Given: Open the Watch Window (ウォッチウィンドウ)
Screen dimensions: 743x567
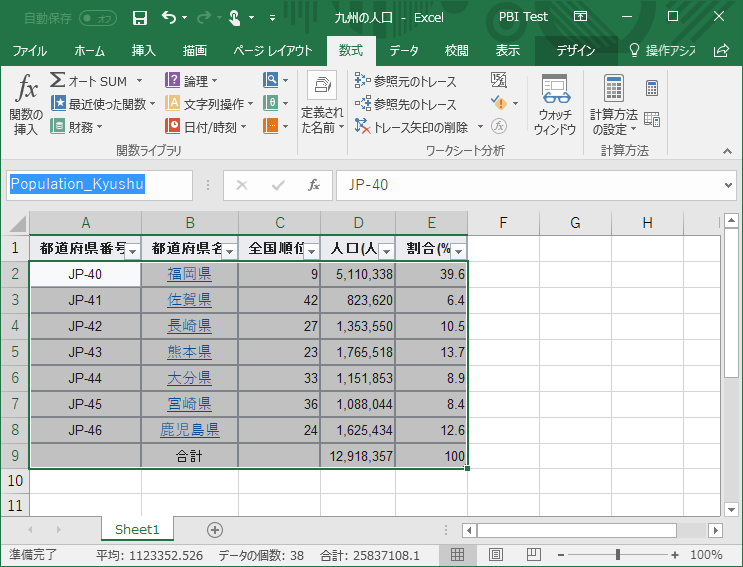Looking at the screenshot, I should point(555,104).
